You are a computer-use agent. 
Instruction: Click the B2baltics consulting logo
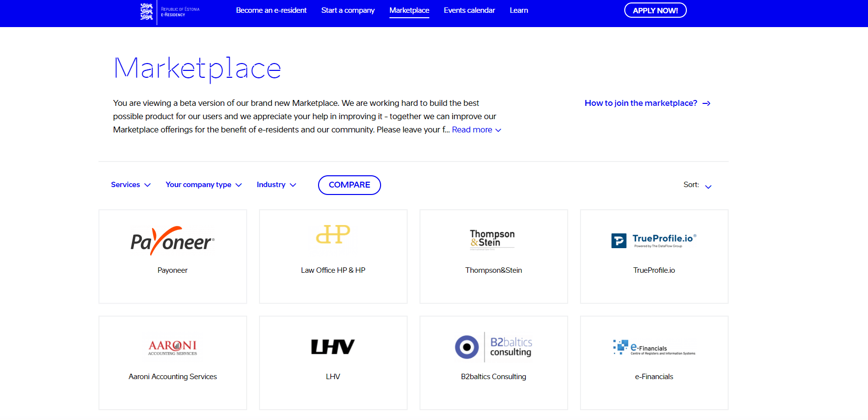click(x=493, y=347)
